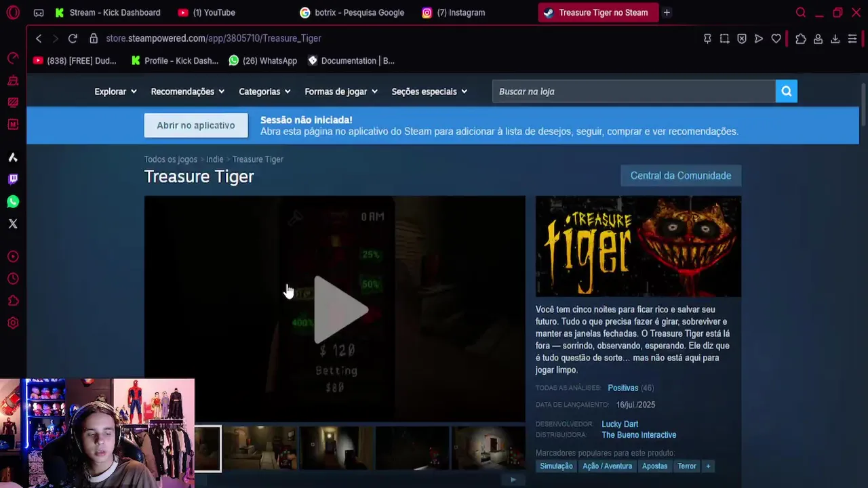Select the Terror tag
Viewport: 868px width, 488px height.
(x=687, y=466)
